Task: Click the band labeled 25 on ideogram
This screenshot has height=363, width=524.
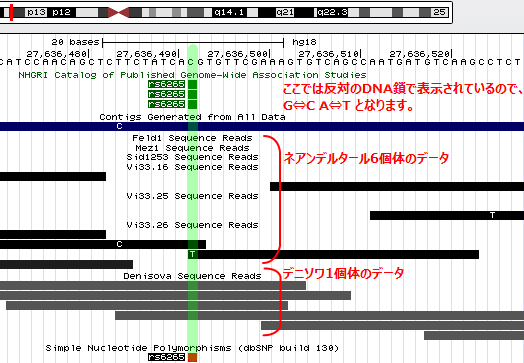Action: pos(439,13)
